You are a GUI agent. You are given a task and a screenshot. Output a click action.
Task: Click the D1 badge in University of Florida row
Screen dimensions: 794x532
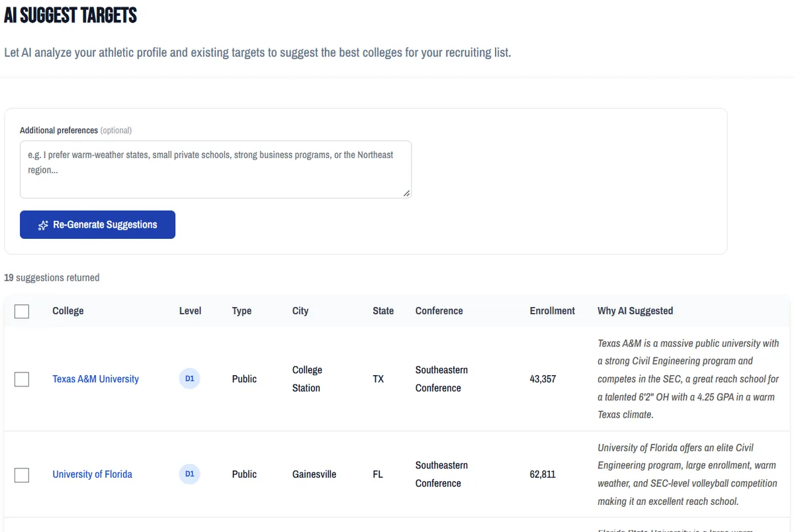[189, 474]
